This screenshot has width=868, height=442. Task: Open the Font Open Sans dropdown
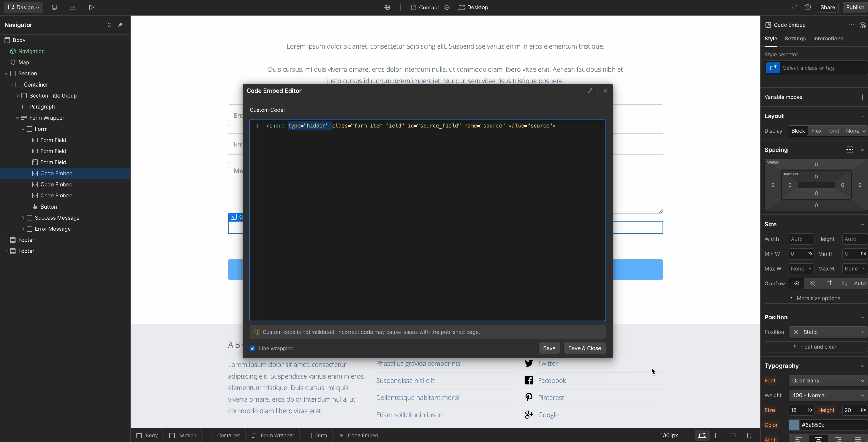pyautogui.click(x=828, y=380)
